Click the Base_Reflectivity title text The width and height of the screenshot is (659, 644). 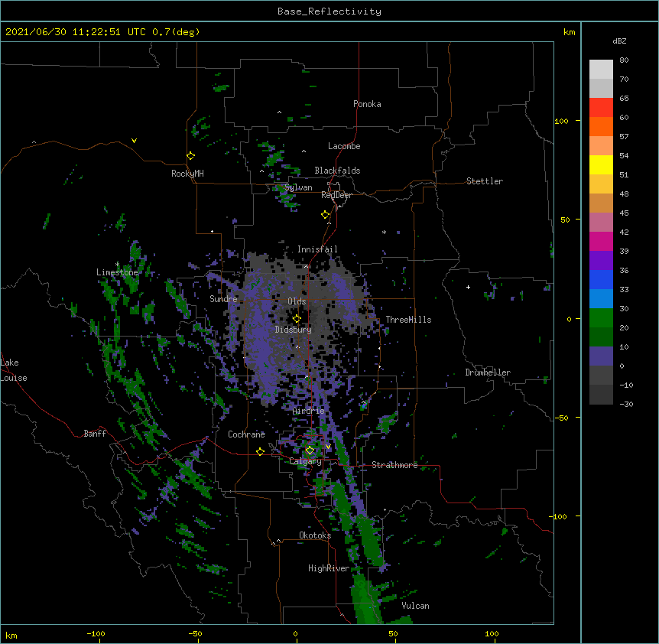tap(329, 11)
